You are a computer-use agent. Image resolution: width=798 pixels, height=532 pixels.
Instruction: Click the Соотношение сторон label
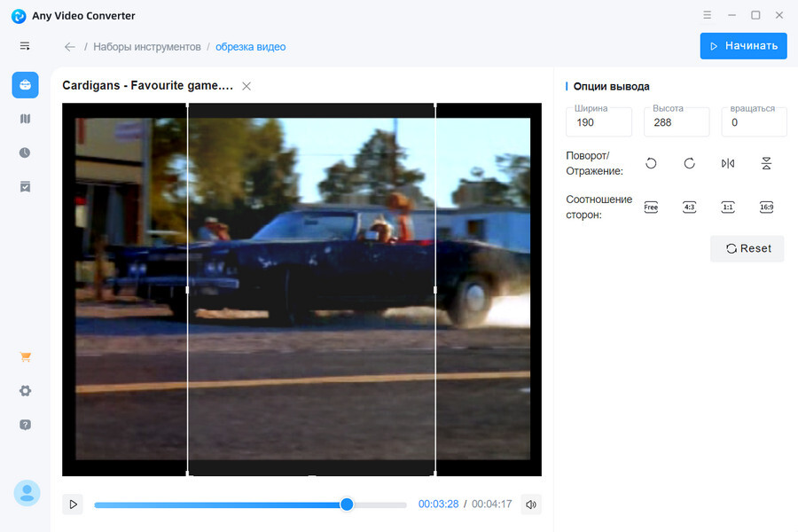[599, 207]
